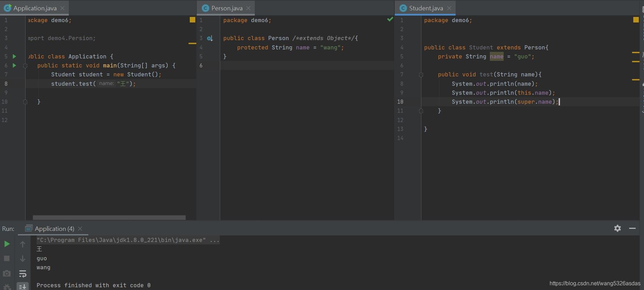
Task: Hide the Run tool window
Action: point(632,228)
